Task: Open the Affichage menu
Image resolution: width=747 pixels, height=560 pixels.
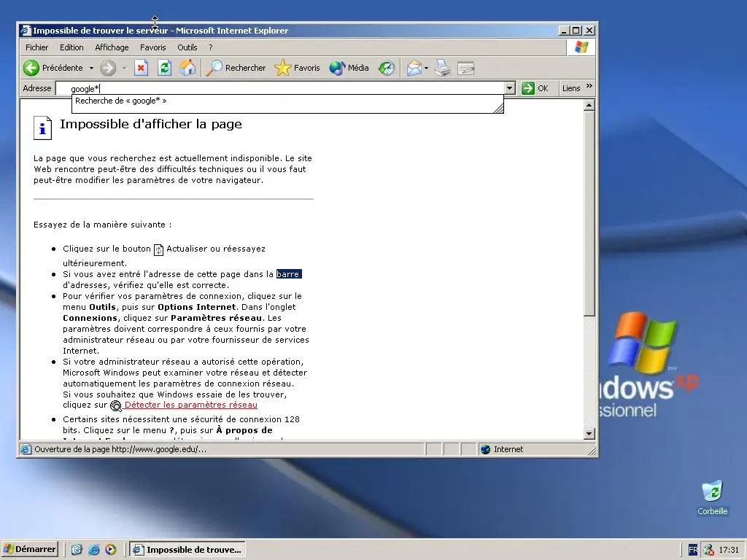Action: coord(112,47)
